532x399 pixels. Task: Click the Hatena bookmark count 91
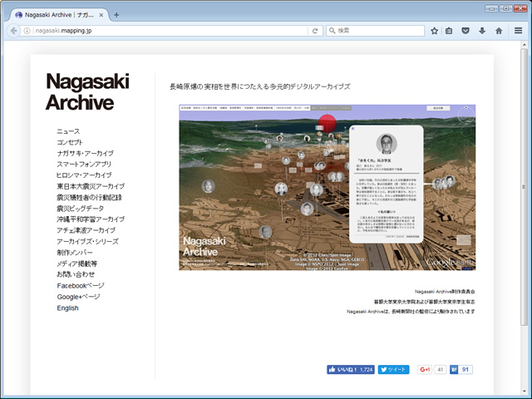465,369
